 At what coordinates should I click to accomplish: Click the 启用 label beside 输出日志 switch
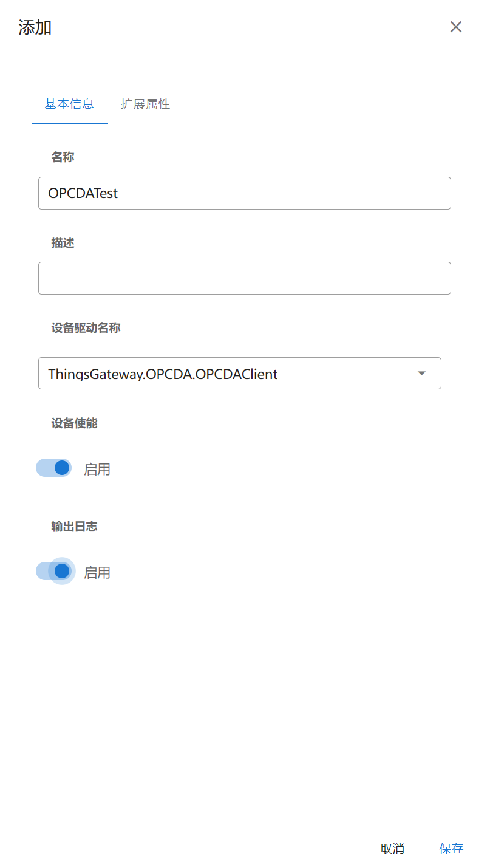tap(97, 573)
